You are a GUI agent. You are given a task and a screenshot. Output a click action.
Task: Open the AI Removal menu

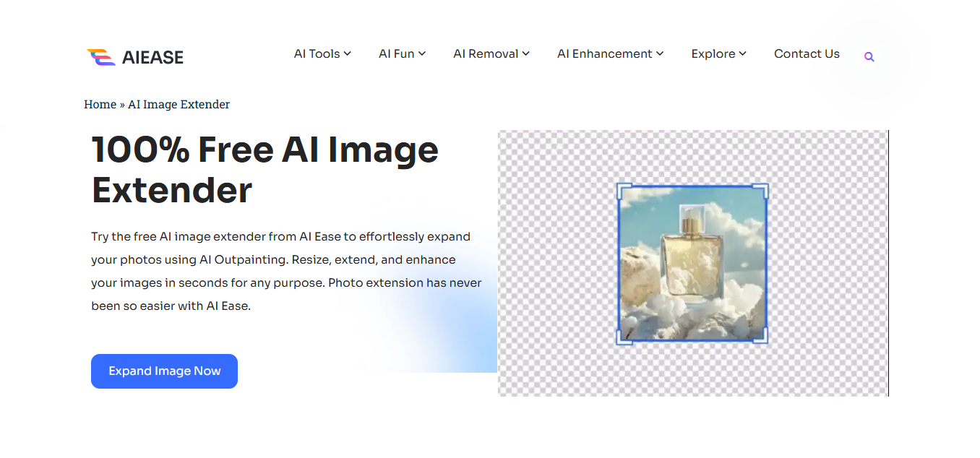(491, 53)
